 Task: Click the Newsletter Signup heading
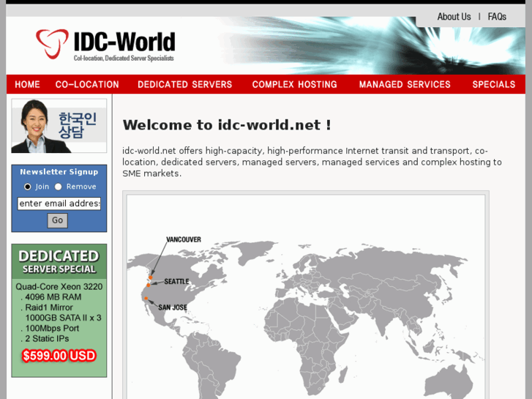click(59, 172)
